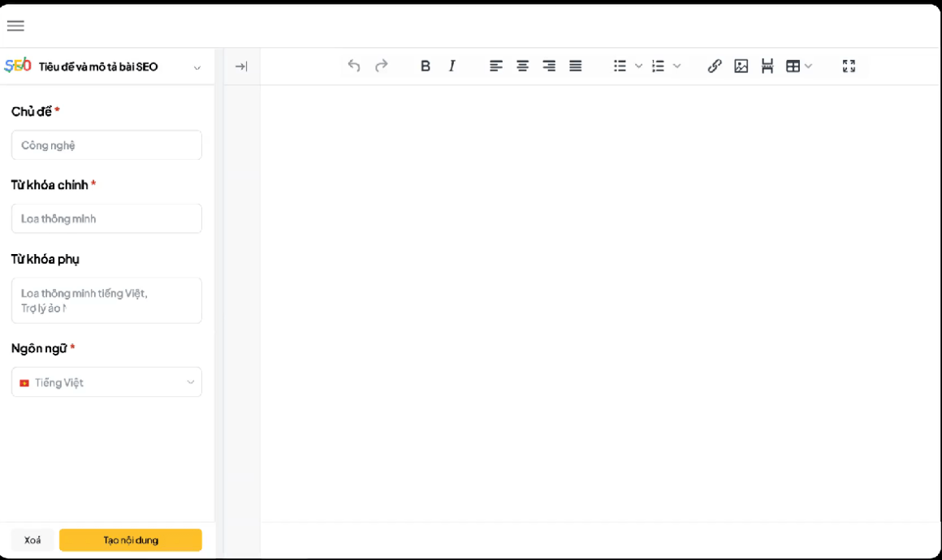Open numbered list style dropdown arrow

[676, 66]
